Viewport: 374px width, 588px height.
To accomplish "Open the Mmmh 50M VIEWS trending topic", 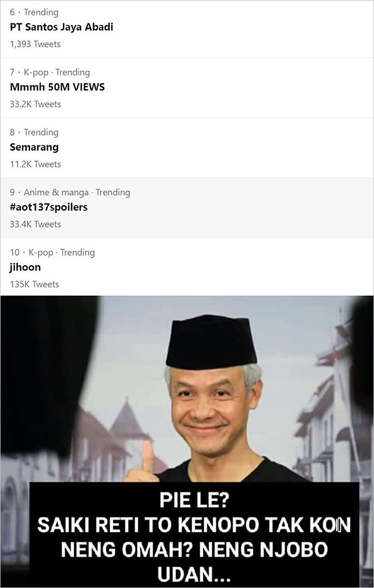I will 57,87.
